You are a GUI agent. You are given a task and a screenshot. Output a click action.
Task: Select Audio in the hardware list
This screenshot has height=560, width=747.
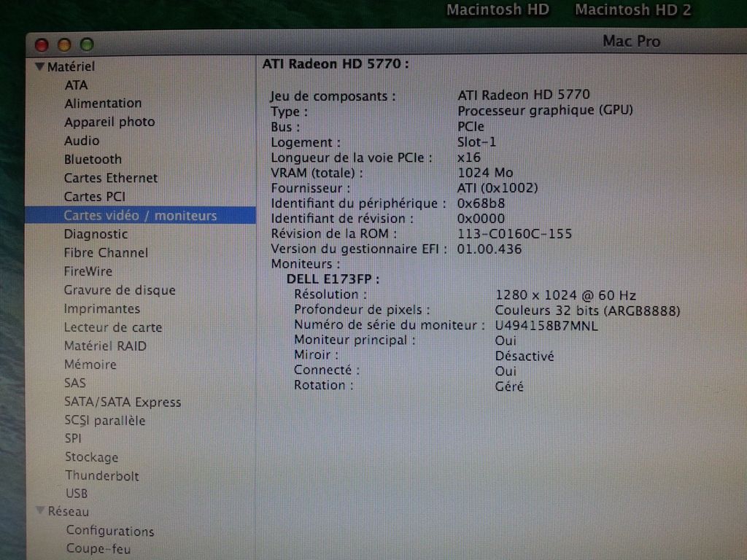pos(82,141)
